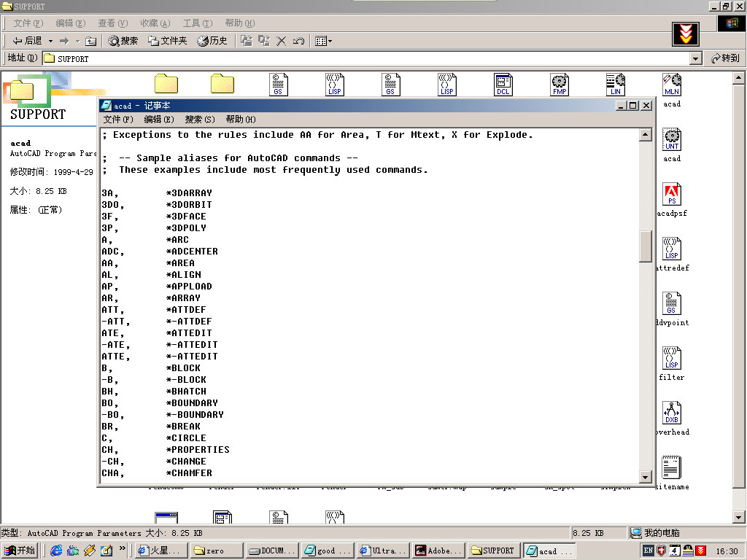The height and width of the screenshot is (560, 747).
Task: Open Explorer's 查看(V) menu
Action: (113, 23)
